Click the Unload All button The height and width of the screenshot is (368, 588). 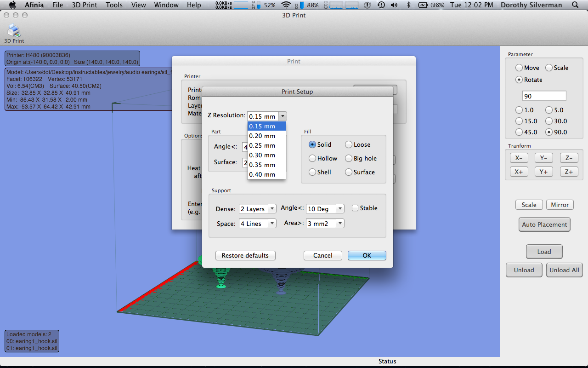coord(565,270)
